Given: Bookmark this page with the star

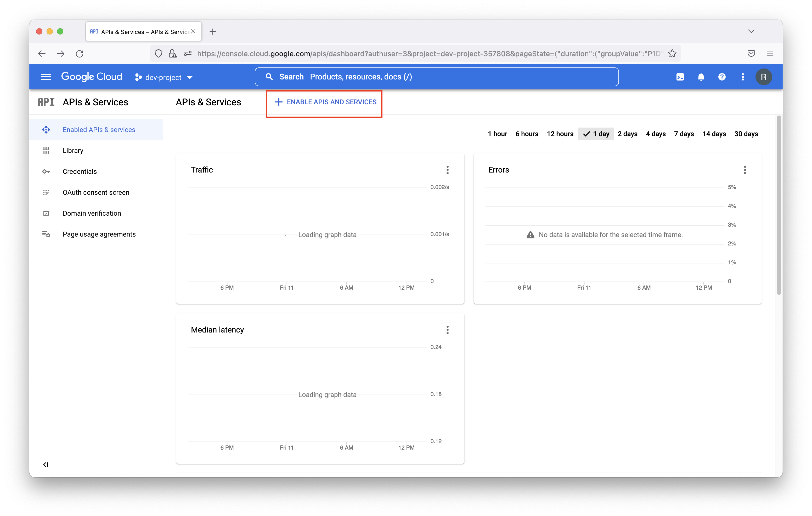Looking at the screenshot, I should coord(672,54).
